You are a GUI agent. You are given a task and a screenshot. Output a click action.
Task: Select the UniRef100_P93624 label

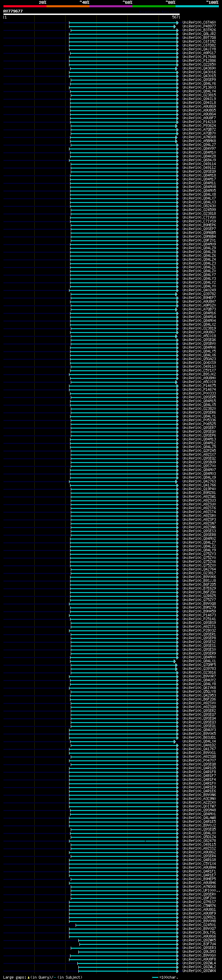(199, 125)
